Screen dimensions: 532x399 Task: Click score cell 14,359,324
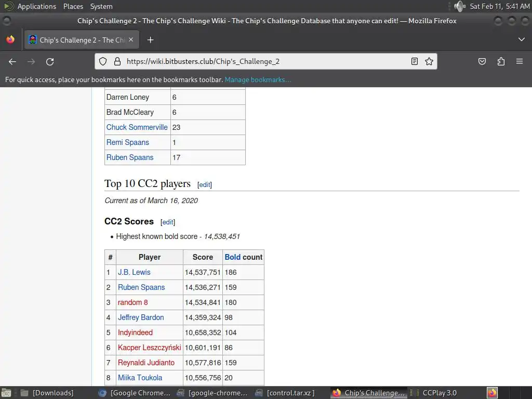tap(203, 317)
